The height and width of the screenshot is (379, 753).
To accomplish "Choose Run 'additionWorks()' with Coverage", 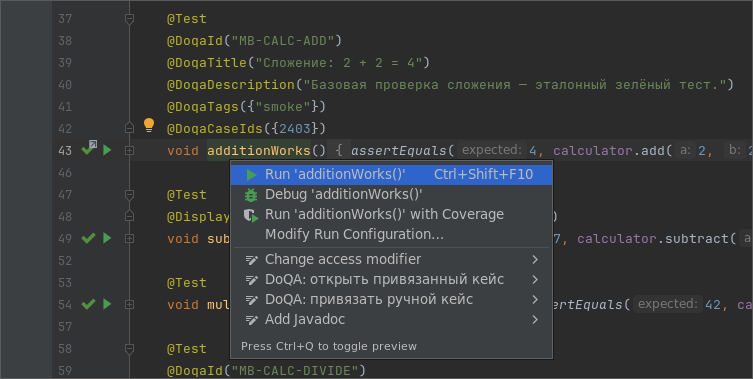I will (391, 214).
